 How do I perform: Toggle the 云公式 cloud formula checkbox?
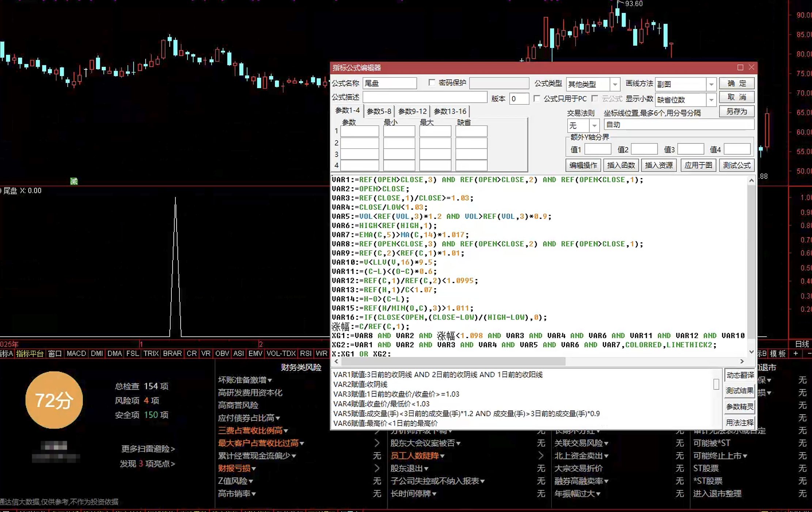coord(595,99)
